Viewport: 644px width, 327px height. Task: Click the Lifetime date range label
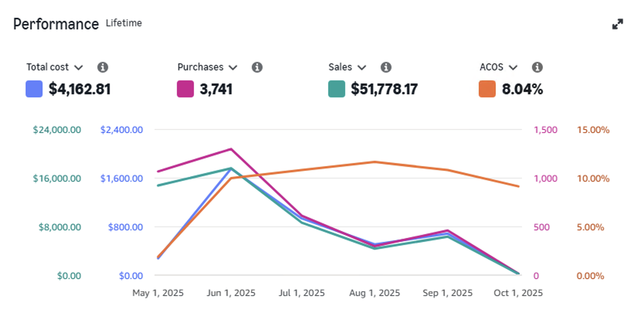coord(124,23)
